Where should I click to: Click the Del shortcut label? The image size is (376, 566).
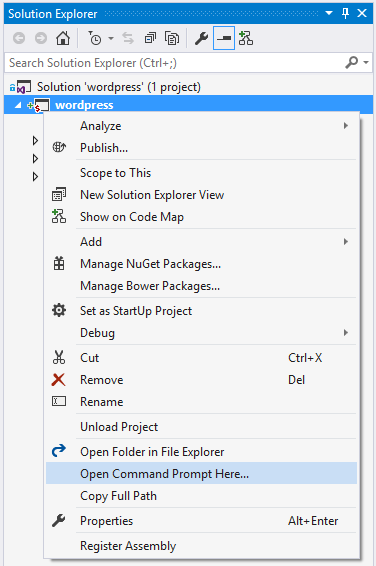296,380
